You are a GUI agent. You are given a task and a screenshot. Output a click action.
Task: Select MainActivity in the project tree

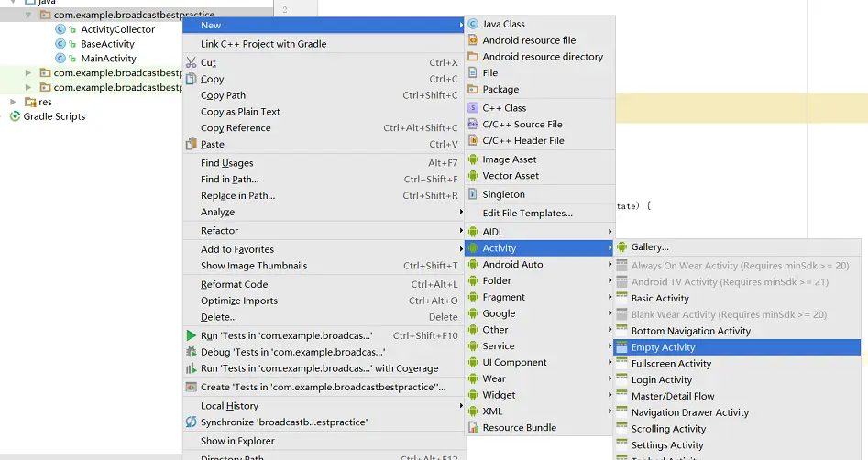click(108, 58)
